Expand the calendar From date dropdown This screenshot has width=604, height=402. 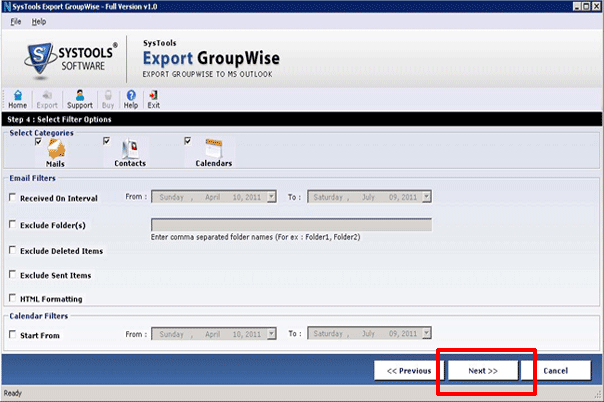tap(269, 335)
